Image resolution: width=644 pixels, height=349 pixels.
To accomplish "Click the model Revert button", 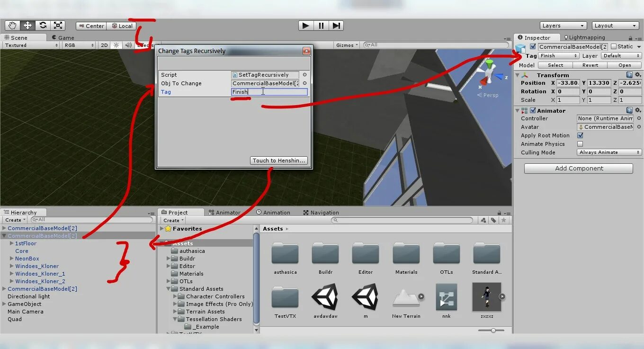I will coord(590,65).
